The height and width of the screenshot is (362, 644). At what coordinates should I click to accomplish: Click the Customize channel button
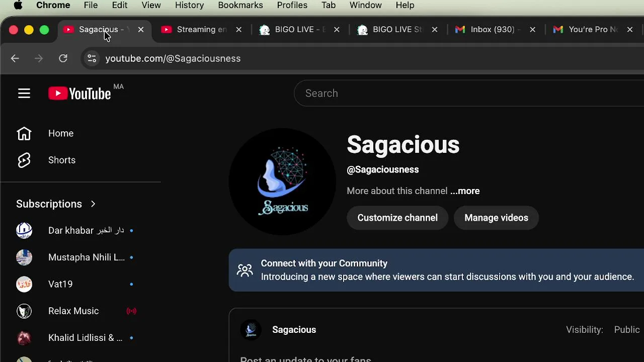point(397,218)
